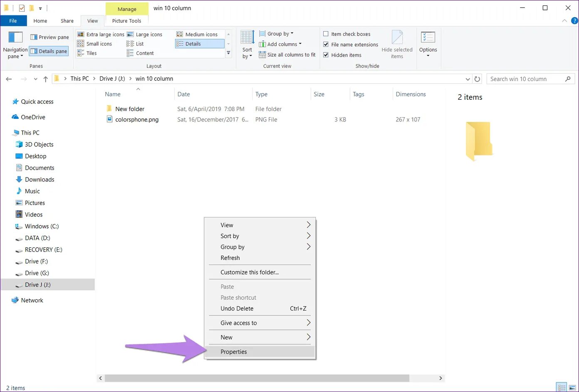Screen dimensions: 579x392
Task: Click the Search win 10 column box
Action: (530, 79)
